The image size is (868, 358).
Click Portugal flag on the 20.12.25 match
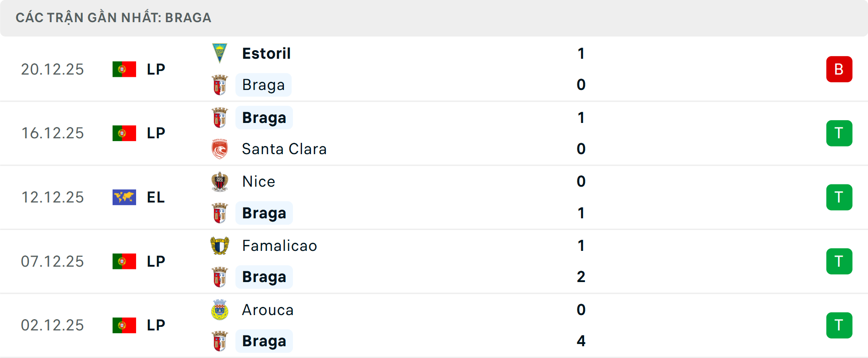click(124, 69)
